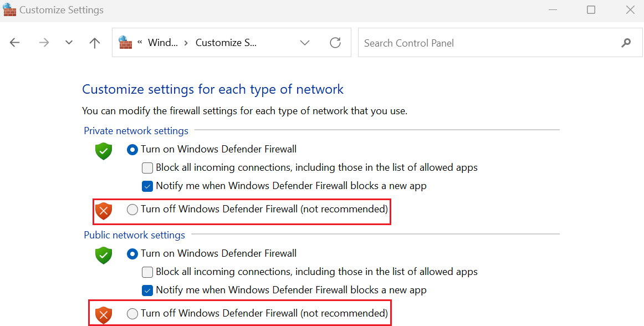Click the Customize Settings title bar icon
Screen dimensions: 644x326
point(9,9)
